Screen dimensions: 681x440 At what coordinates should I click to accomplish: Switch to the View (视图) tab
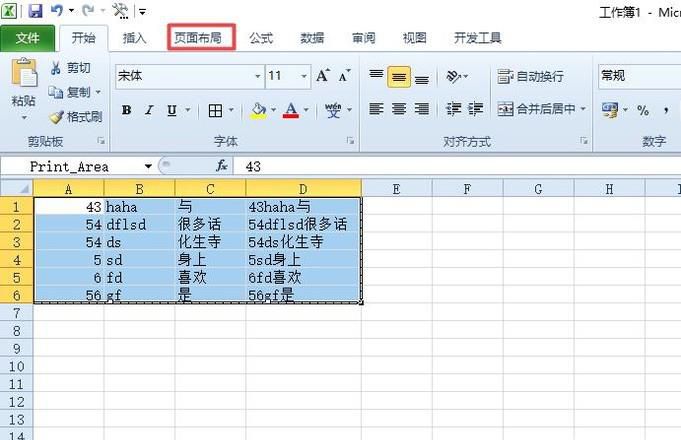(415, 38)
